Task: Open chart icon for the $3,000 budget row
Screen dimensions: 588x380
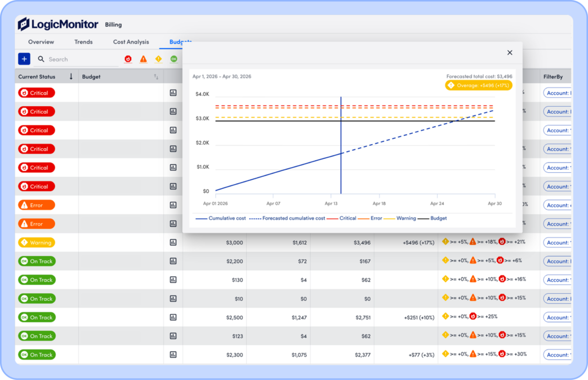Action: [x=173, y=242]
